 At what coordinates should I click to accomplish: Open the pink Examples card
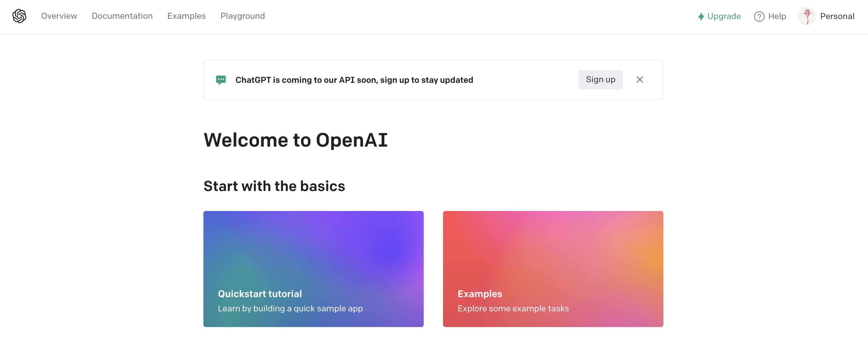point(553,269)
